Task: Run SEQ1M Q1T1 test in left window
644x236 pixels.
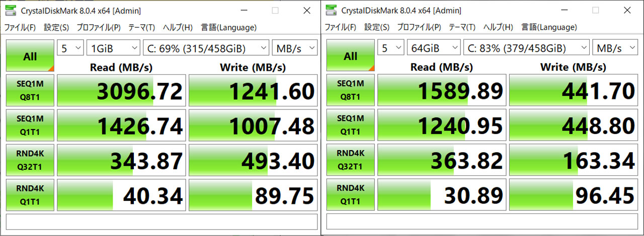Action: click(x=30, y=126)
